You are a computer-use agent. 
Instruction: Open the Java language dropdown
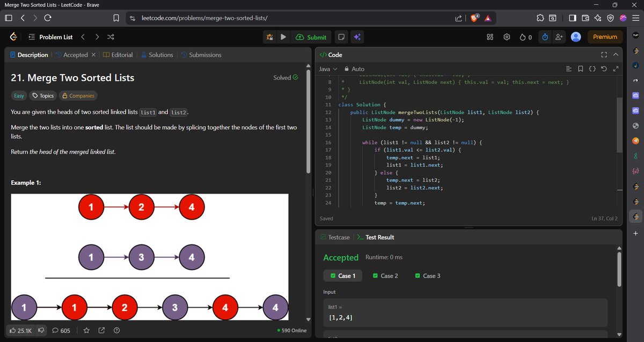(328, 69)
